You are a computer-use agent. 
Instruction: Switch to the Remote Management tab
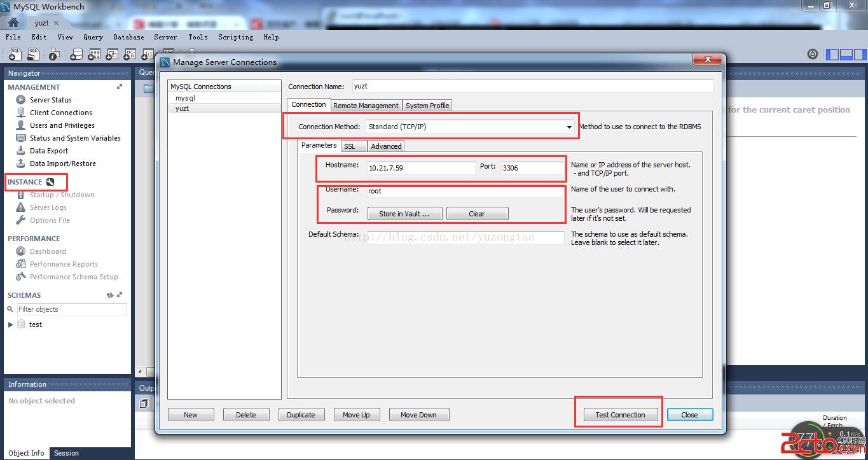point(366,106)
